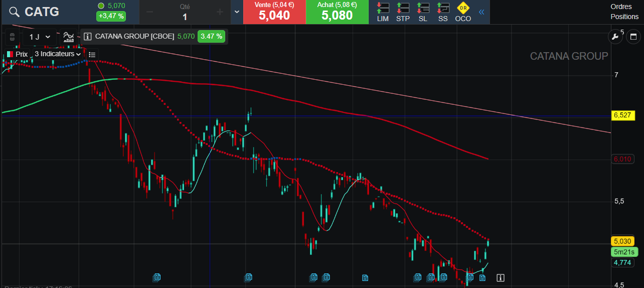Expand the 3 Indicateurs dropdown
Screen dimensions: 644x288
pos(58,54)
